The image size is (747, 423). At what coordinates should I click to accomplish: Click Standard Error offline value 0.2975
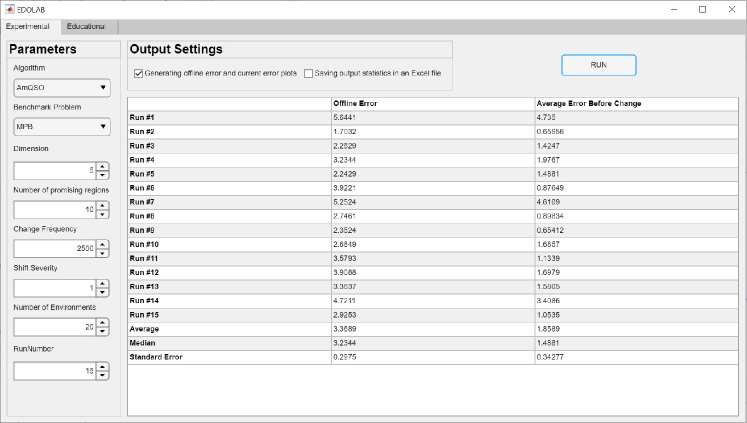point(433,357)
